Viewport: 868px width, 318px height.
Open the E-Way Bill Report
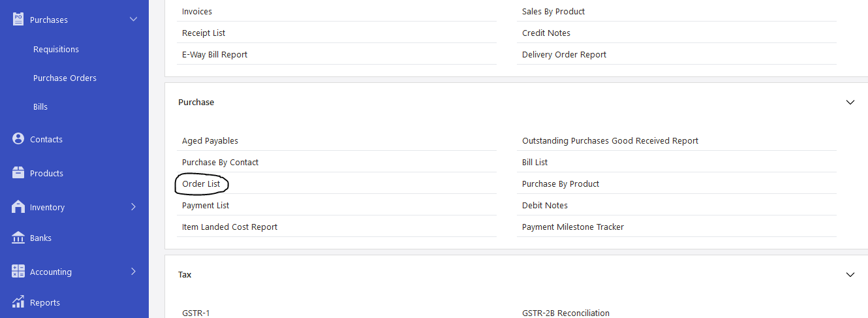215,55
